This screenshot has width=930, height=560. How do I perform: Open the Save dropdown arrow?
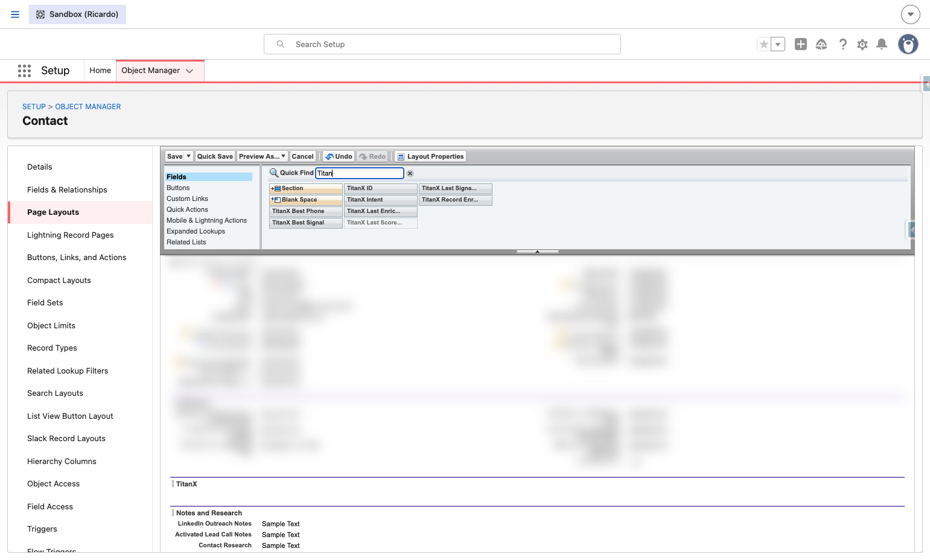[188, 156]
